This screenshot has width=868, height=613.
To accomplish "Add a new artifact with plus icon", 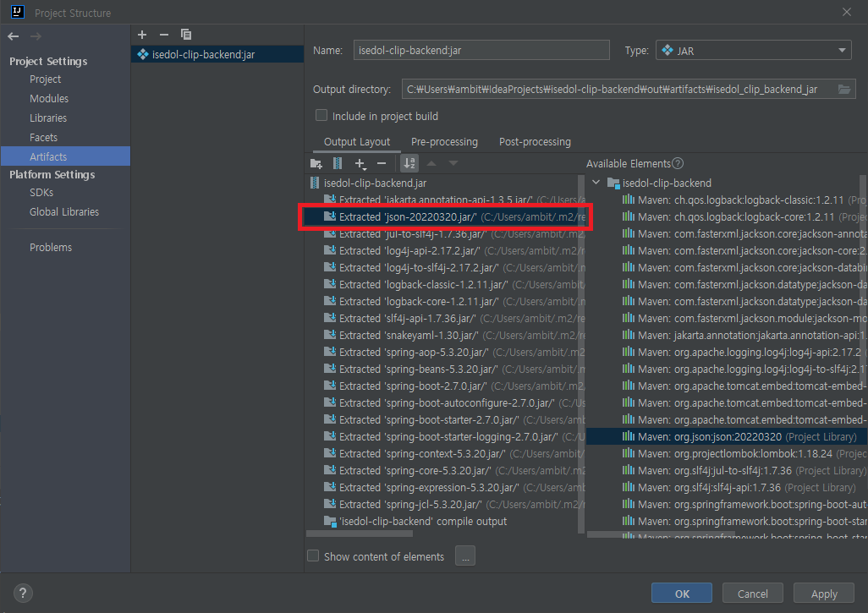I will [x=142, y=35].
